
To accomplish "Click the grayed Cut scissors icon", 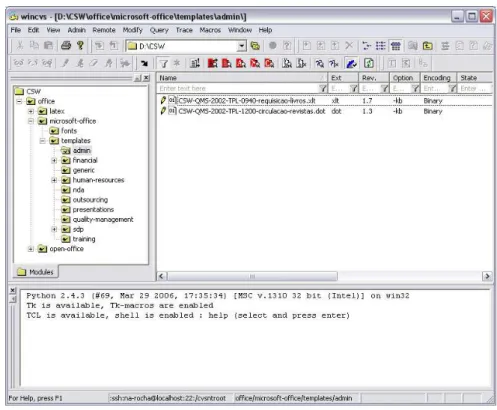I will [20, 45].
